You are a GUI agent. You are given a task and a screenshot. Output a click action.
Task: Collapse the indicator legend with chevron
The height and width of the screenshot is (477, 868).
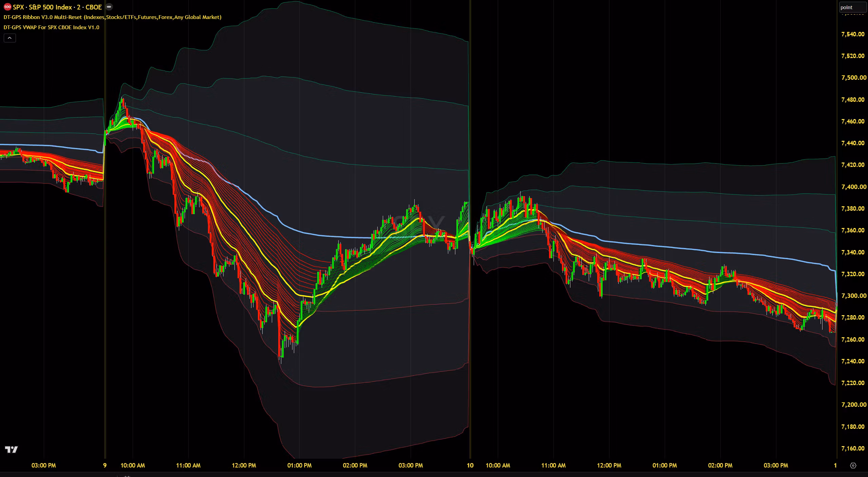pyautogui.click(x=10, y=38)
